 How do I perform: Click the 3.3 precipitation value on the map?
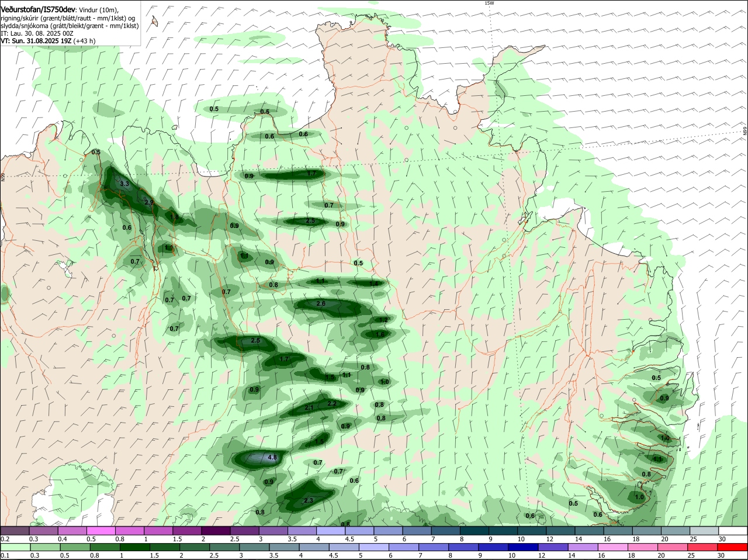124,184
